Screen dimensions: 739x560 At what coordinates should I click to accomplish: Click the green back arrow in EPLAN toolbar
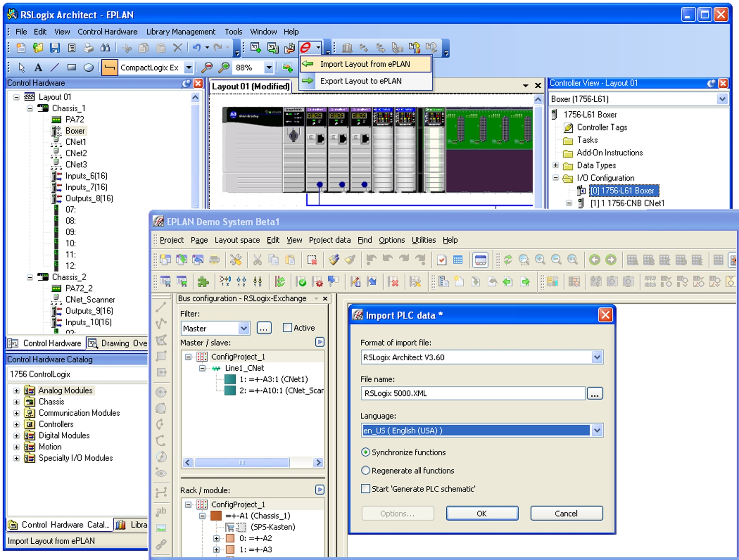(594, 260)
